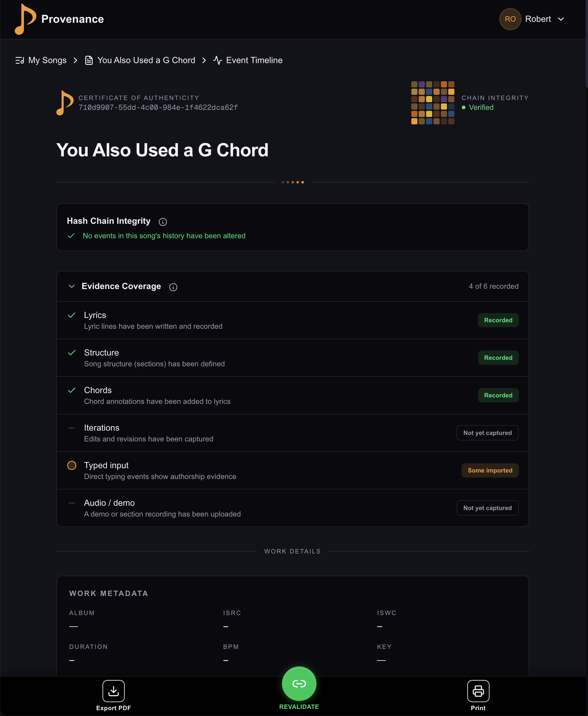Open the Event Timeline breadcrumb item

[254, 60]
